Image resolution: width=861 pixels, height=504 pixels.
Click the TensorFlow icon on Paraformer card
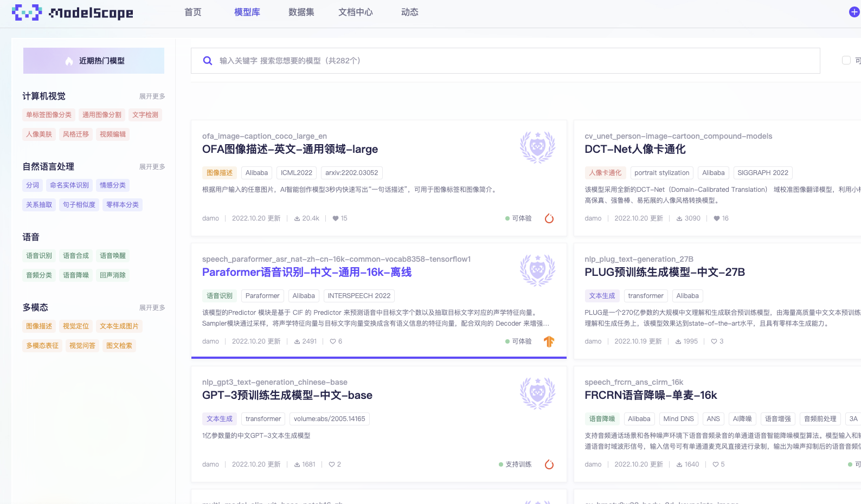[x=549, y=341]
